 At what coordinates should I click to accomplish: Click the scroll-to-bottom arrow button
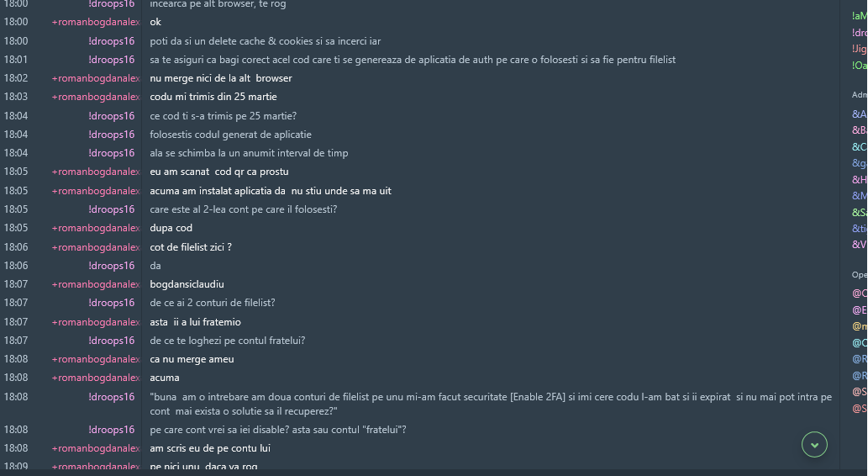point(814,444)
